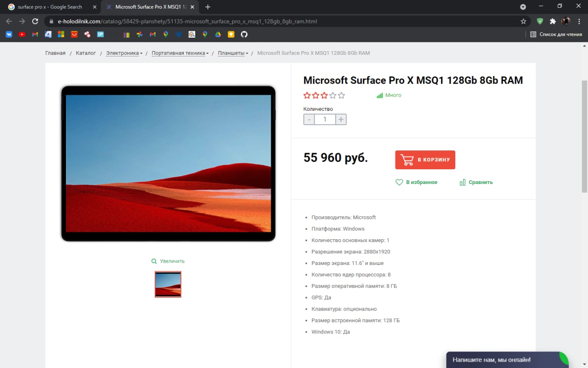
Task: Go forward in browser history
Action: click(x=22, y=21)
